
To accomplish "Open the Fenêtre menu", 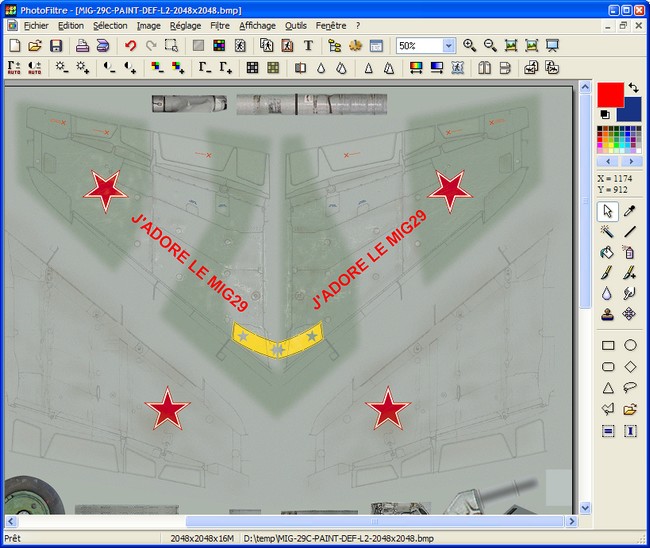I will tap(331, 26).
